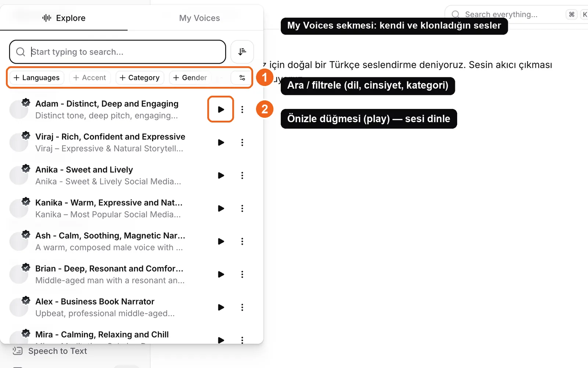Play the Adam voice preview
Screen dimensions: 588x368
pos(221,109)
